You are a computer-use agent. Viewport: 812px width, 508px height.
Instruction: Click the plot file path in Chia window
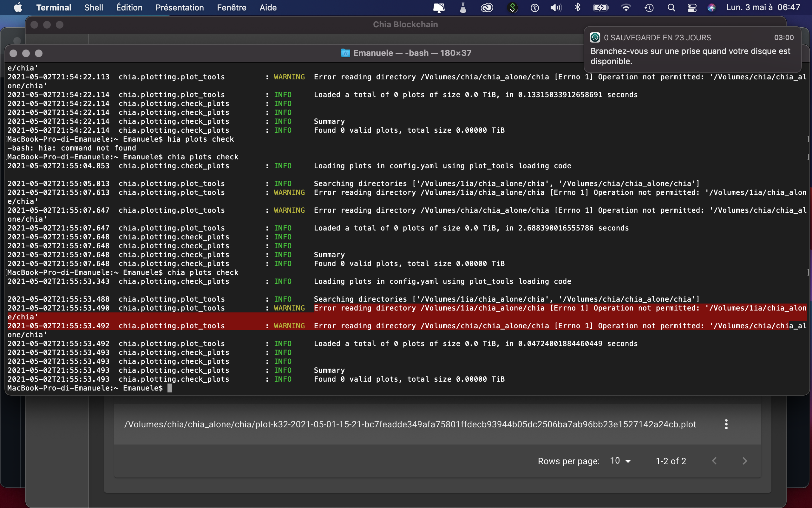pyautogui.click(x=410, y=424)
